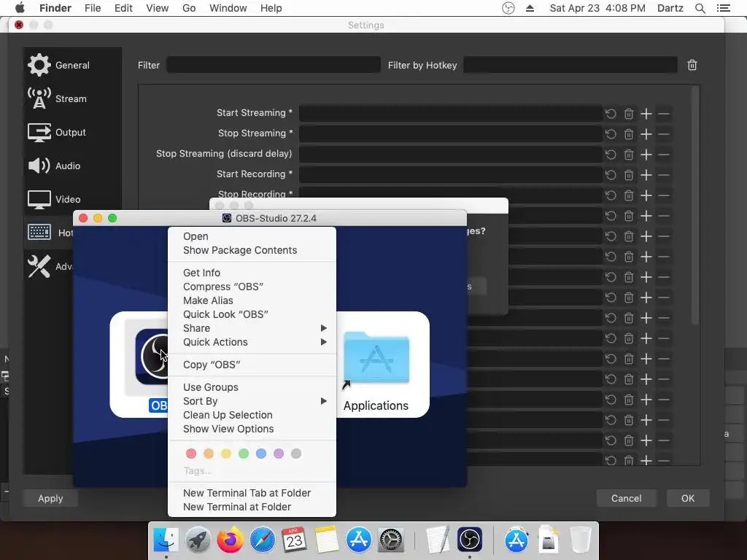Add binding for Stop Streaming (discard delay)
The image size is (747, 560).
click(x=646, y=155)
